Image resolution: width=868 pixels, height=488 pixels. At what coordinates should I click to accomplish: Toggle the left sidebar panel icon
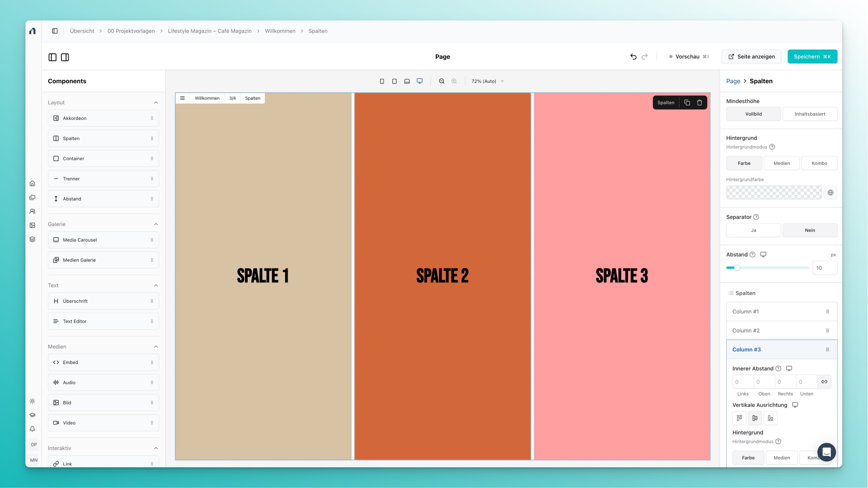tap(52, 57)
